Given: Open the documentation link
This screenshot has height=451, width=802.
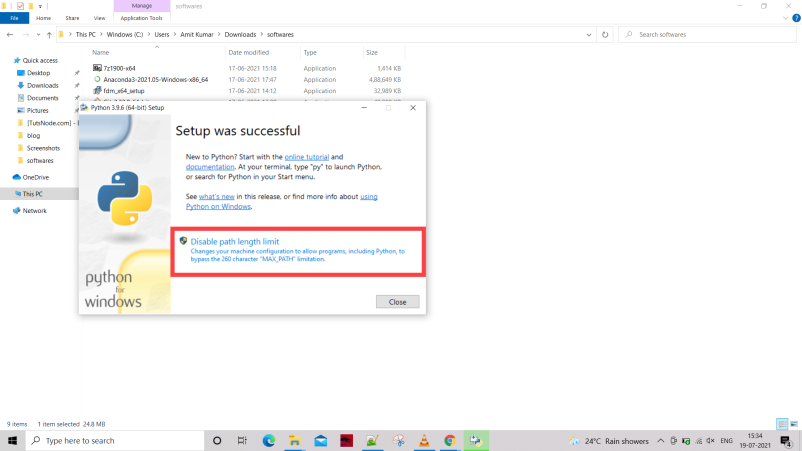Looking at the screenshot, I should [x=210, y=167].
